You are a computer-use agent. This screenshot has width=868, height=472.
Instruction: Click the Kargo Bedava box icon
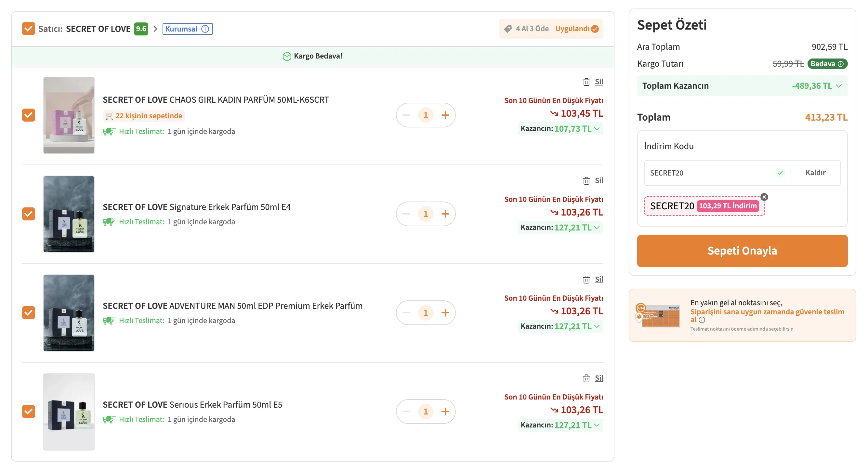pyautogui.click(x=287, y=56)
